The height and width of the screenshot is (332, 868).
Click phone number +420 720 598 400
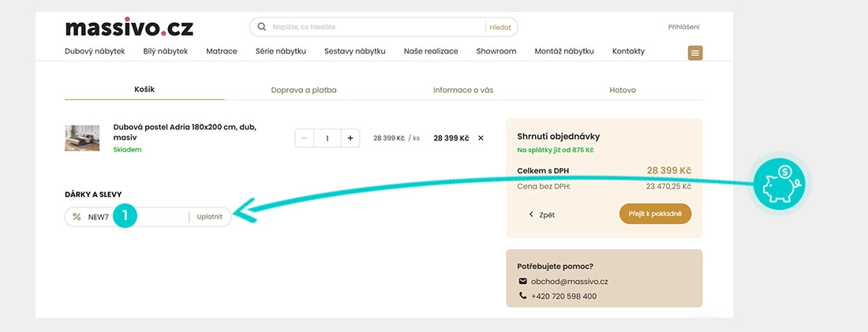tap(564, 296)
